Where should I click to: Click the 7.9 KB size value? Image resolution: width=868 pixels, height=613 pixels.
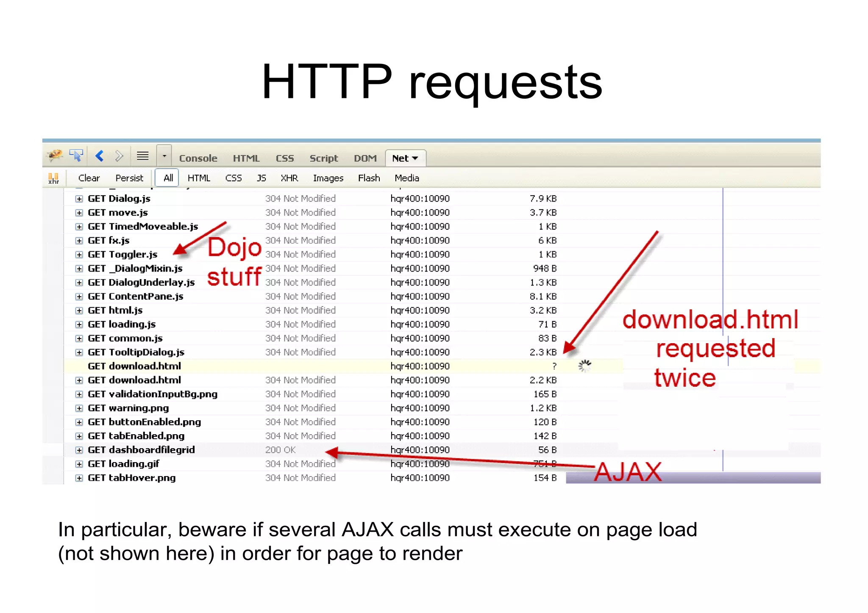pos(543,199)
